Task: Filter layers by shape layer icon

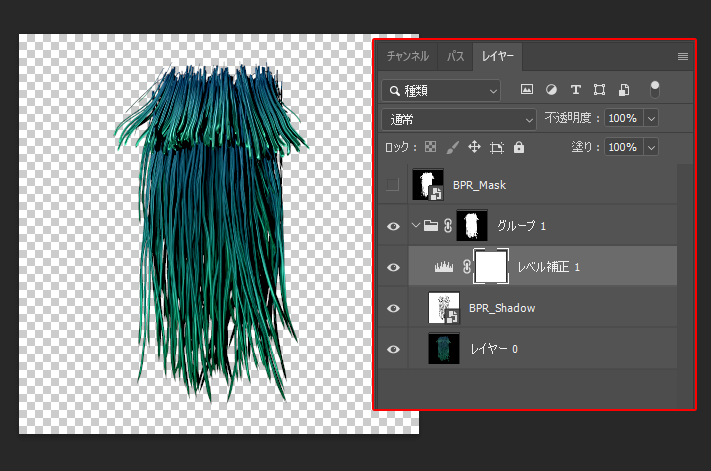Action: coord(600,90)
